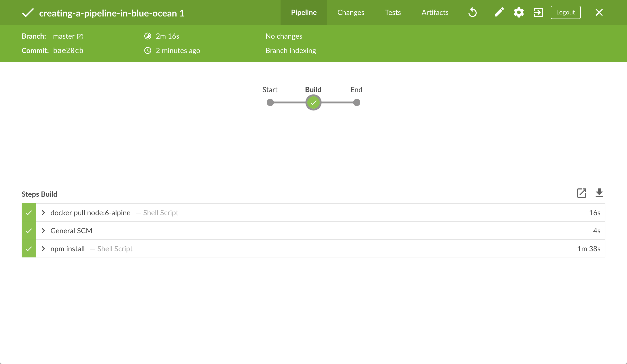Switch to the Tests tab
The height and width of the screenshot is (364, 627).
click(393, 12)
